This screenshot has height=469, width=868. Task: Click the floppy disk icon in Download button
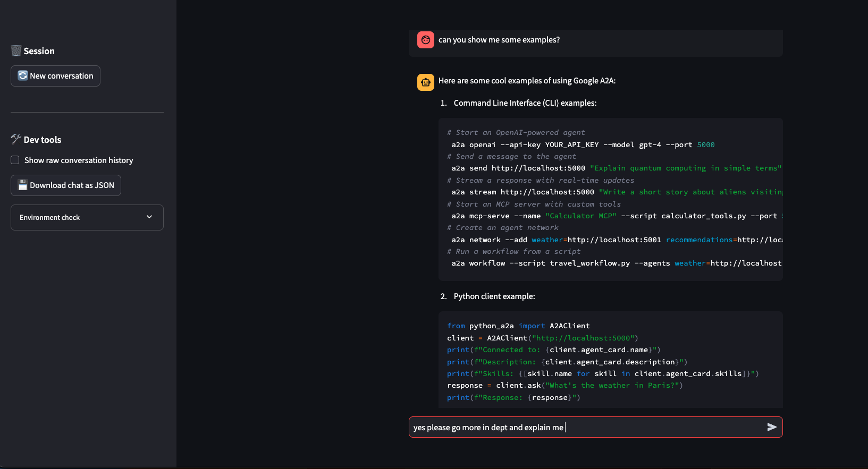point(23,185)
